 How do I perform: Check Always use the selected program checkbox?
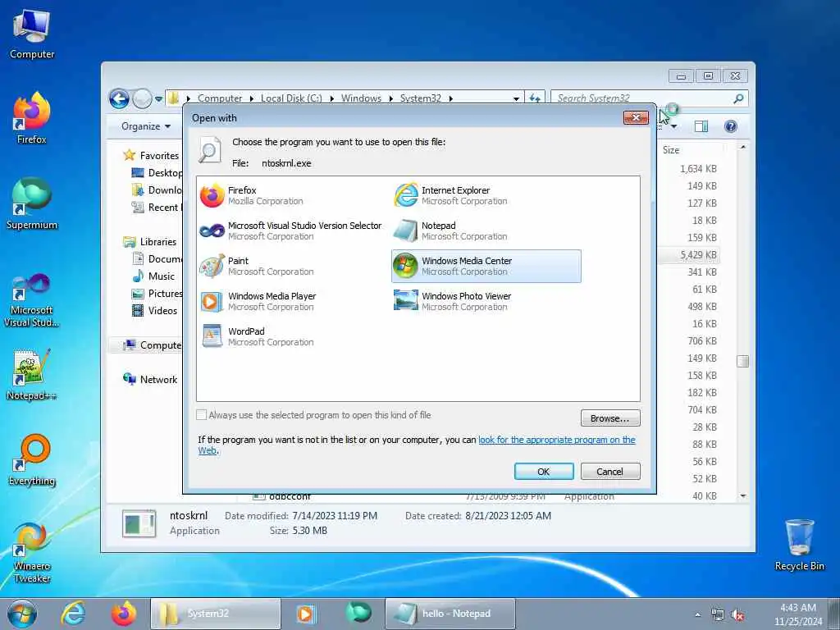(x=202, y=414)
